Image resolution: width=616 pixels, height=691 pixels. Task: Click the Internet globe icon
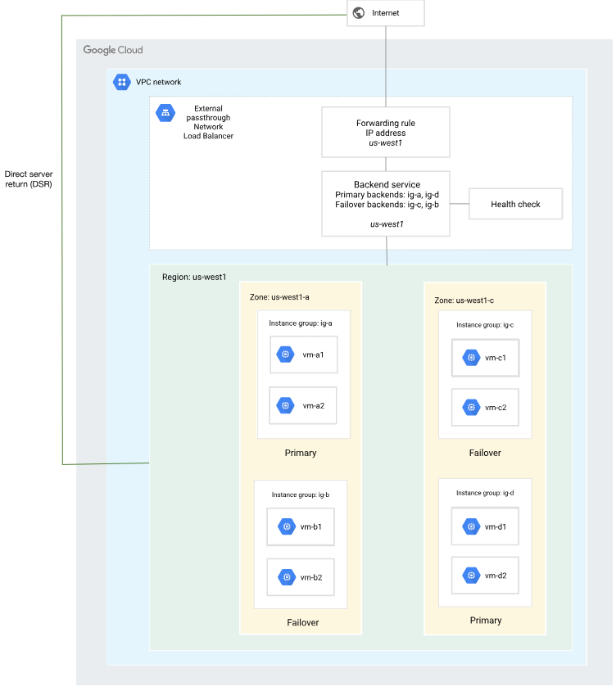tap(358, 13)
